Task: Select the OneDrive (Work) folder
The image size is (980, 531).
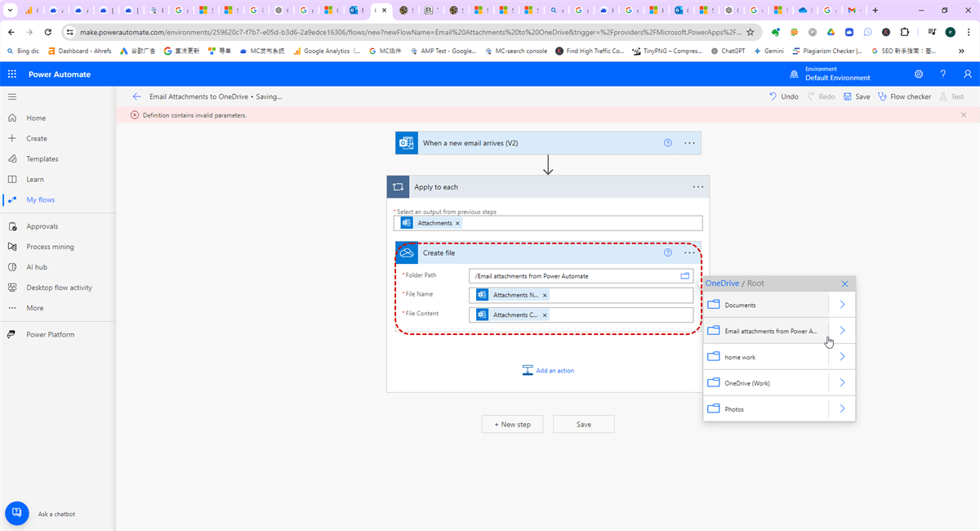Action: [747, 383]
